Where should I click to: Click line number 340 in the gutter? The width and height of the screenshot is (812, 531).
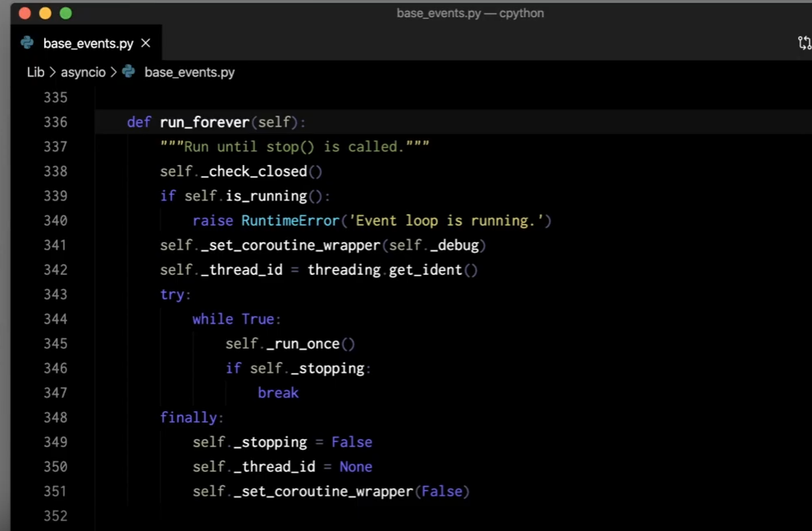[x=56, y=221]
